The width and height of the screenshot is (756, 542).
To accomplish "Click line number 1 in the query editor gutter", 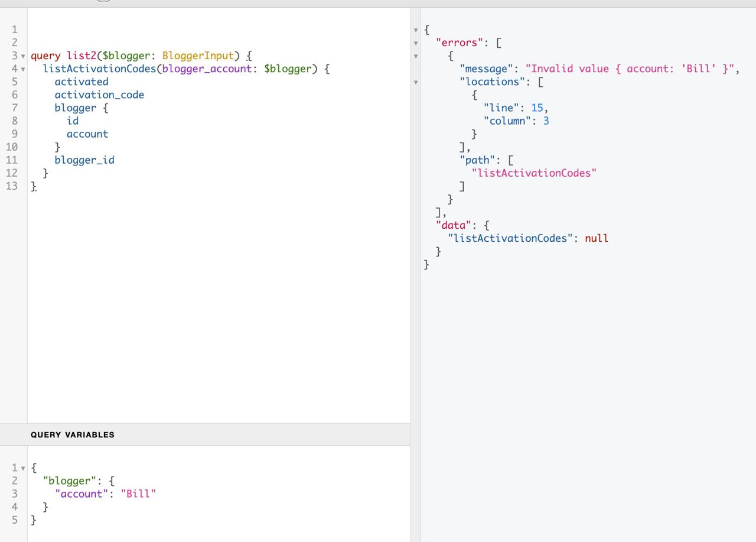I will tap(14, 30).
